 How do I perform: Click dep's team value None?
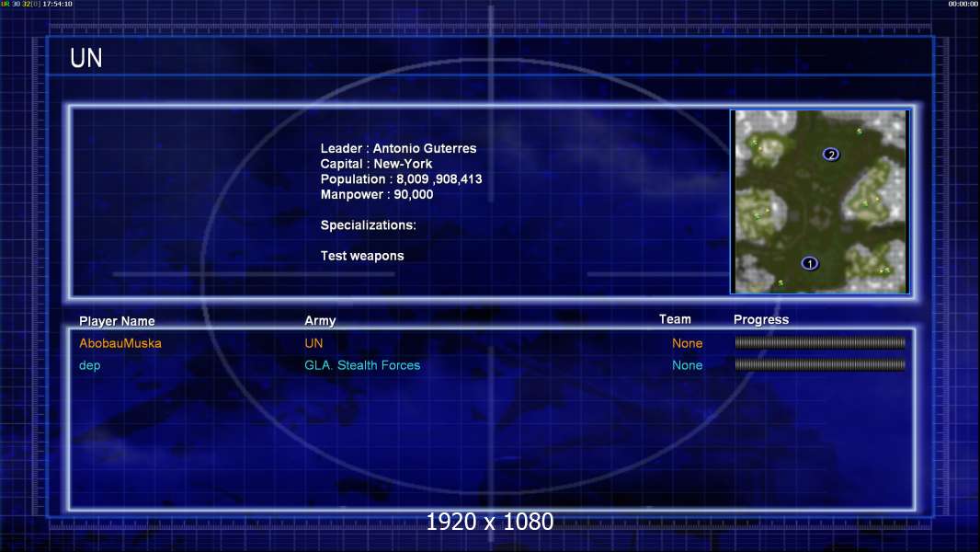tap(687, 365)
